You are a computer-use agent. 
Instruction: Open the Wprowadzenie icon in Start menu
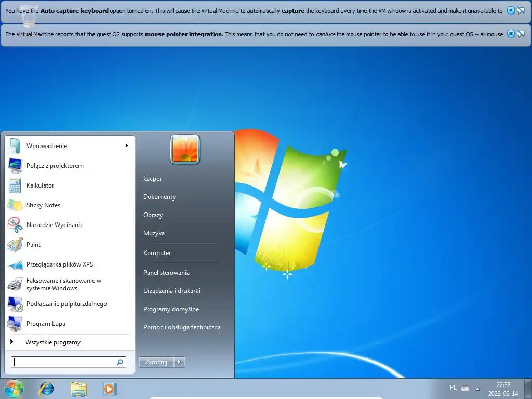click(15, 146)
